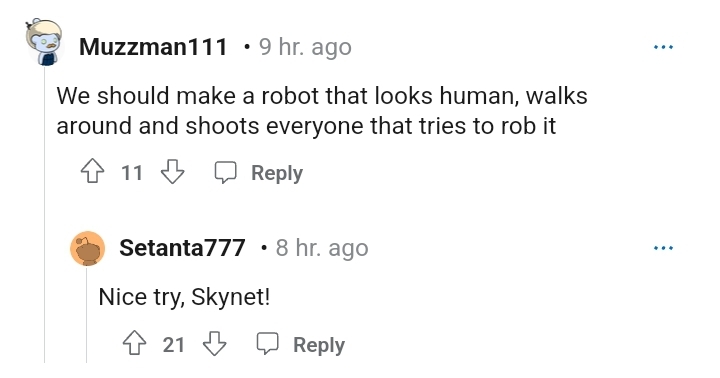
Task: Click the vote score 11
Action: (132, 173)
